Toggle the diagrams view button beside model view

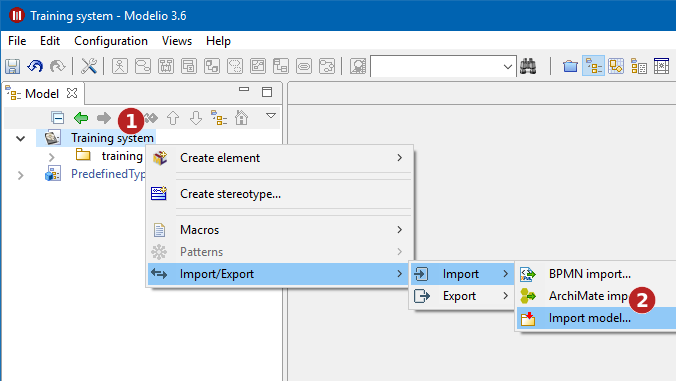(x=616, y=66)
